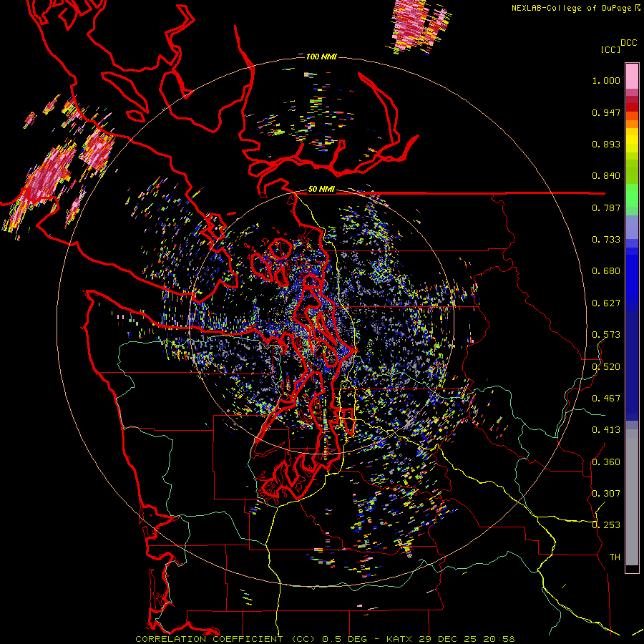The height and width of the screenshot is (644, 644).
Task: Click the 0.520 colorbar value
Action: tap(606, 367)
